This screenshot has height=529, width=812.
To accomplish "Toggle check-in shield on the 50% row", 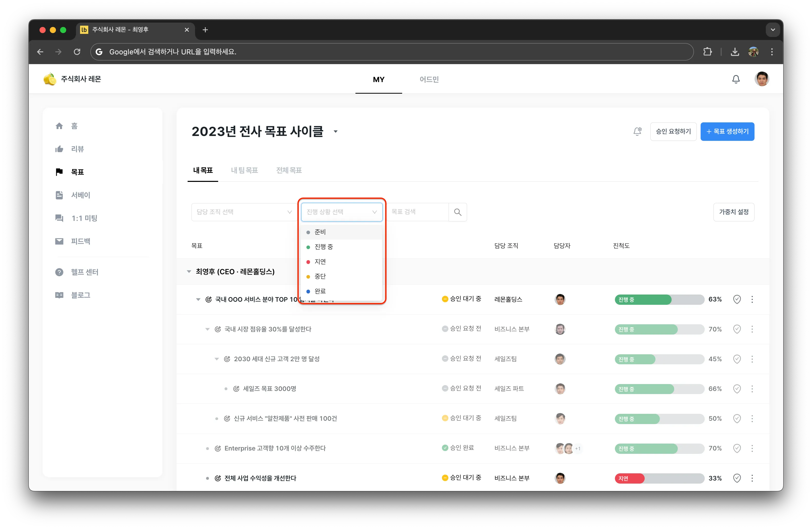I will (737, 418).
